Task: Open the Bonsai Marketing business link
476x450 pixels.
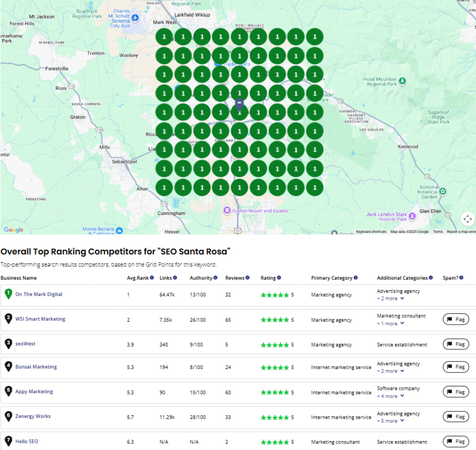Action: coord(36,367)
